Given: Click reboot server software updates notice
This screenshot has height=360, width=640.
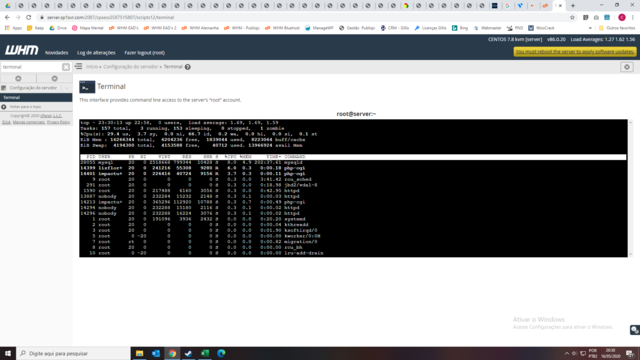Looking at the screenshot, I should (575, 52).
